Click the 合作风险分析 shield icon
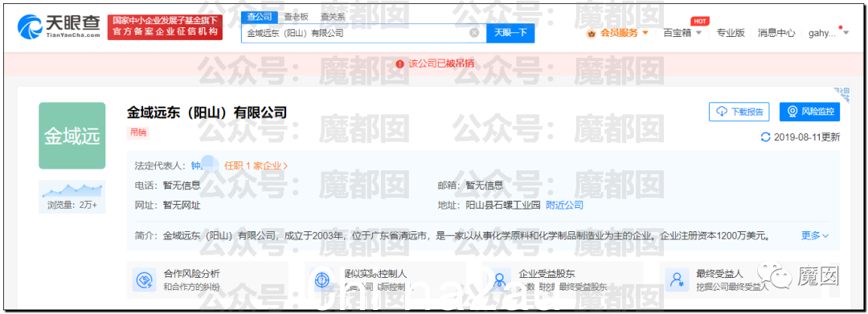Image resolution: width=868 pixels, height=314 pixels. 145,279
